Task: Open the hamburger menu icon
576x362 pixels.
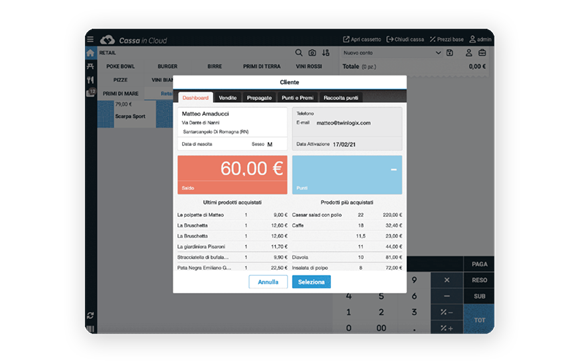Action: [90, 39]
